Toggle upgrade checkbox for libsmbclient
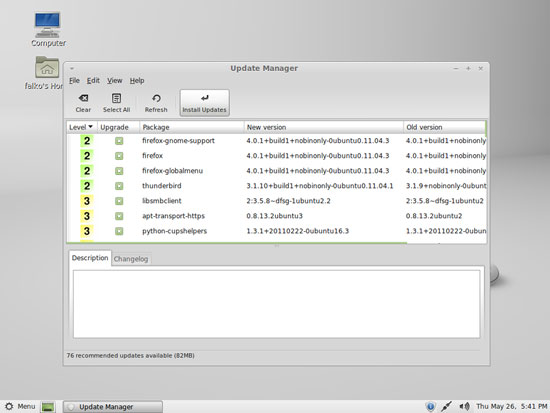Image resolution: width=550 pixels, height=413 pixels. (119, 201)
